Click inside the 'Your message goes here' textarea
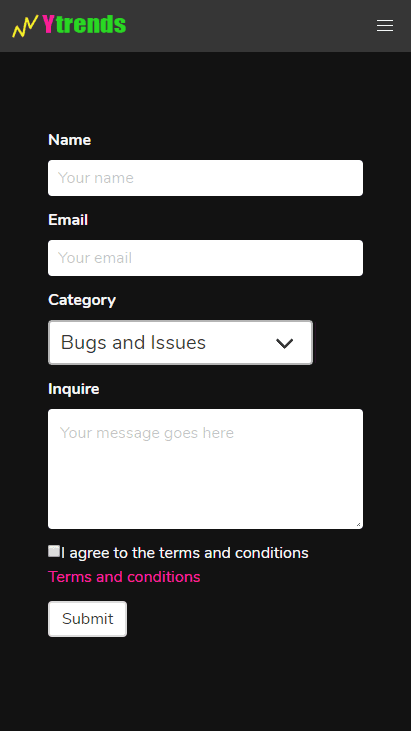The width and height of the screenshot is (411, 731). pos(206,469)
